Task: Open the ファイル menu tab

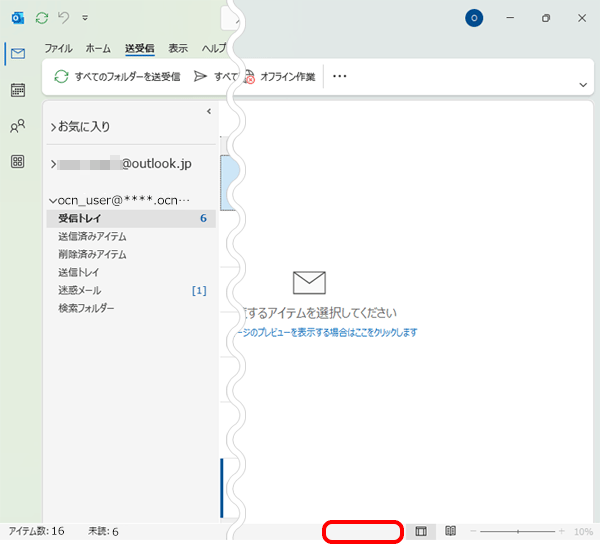Action: (x=60, y=48)
